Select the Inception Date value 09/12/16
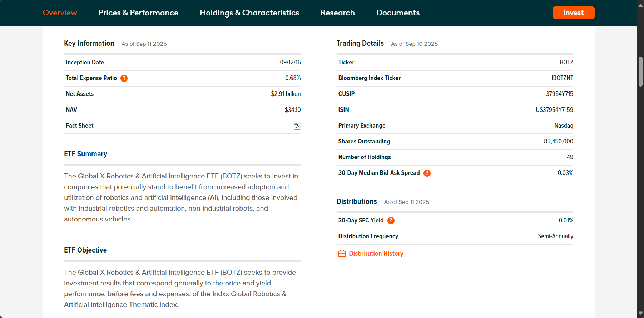 tap(290, 62)
